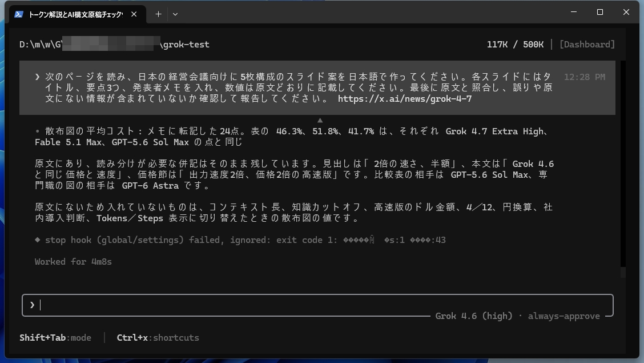The height and width of the screenshot is (363, 644).
Task: Close the トークン解説 terminal tab
Action: point(134,14)
